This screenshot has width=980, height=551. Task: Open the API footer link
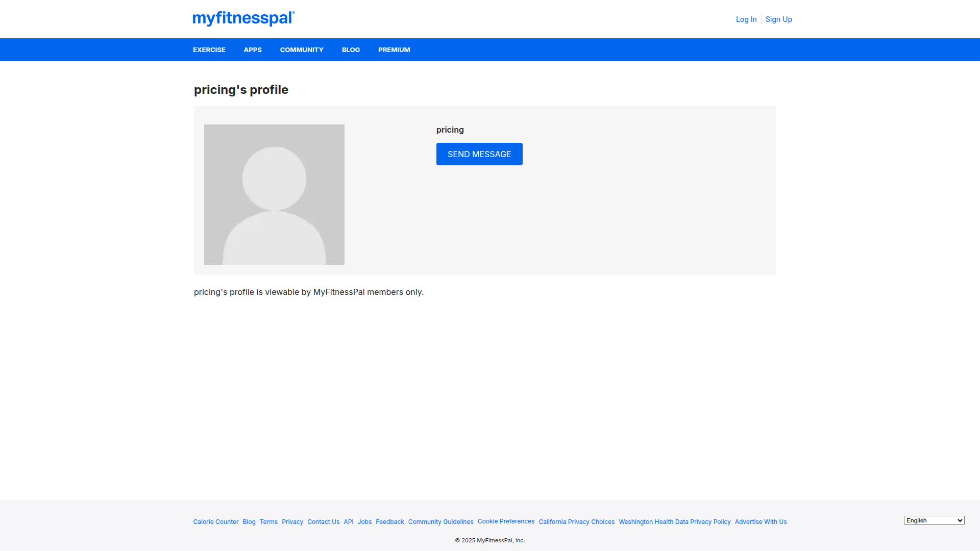(349, 522)
